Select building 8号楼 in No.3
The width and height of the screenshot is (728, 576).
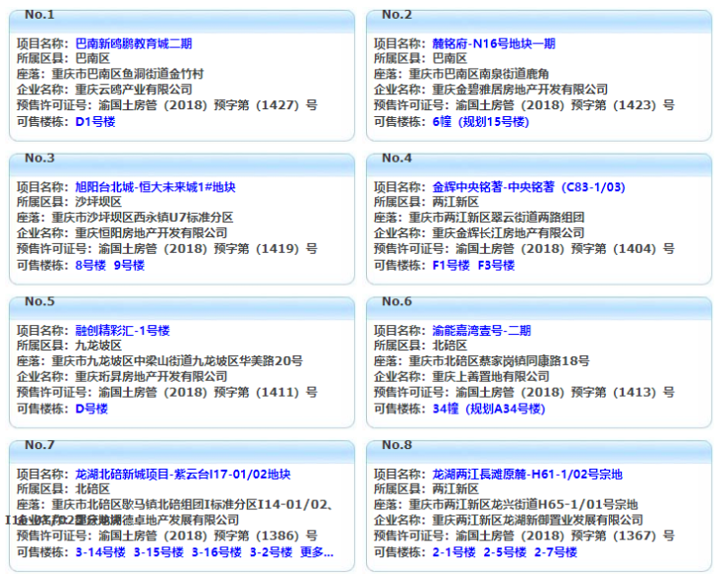(x=91, y=265)
